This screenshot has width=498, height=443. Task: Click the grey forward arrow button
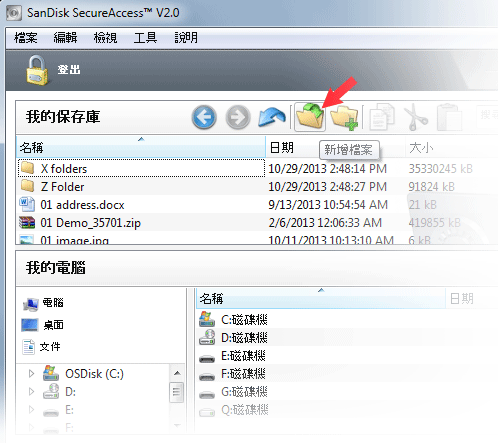pyautogui.click(x=238, y=117)
